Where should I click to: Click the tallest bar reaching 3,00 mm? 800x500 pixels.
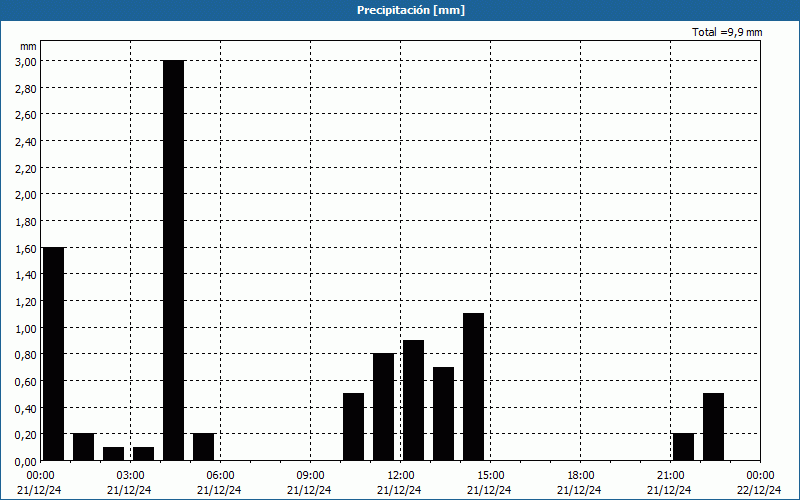coord(173,260)
